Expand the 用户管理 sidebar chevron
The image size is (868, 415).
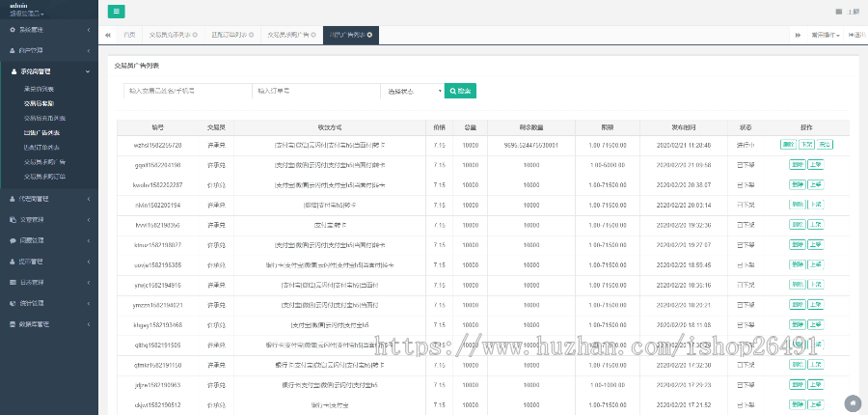coord(89,50)
